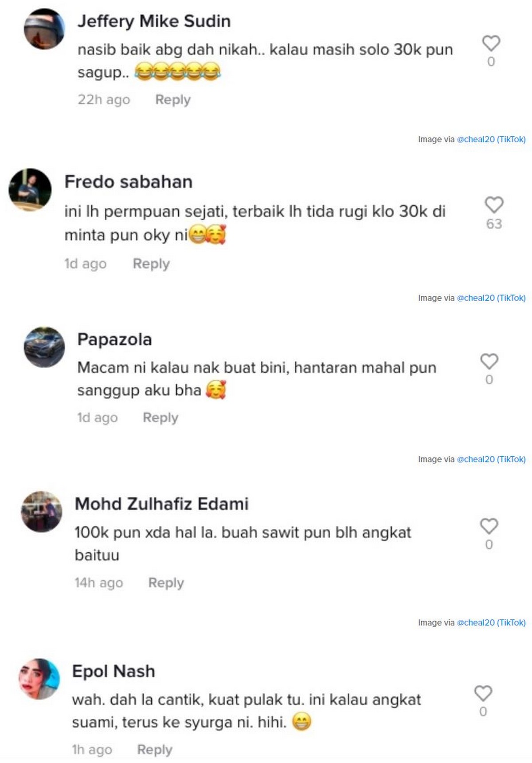Like Fredo sabahan's comment with 63 likes

click(x=494, y=205)
